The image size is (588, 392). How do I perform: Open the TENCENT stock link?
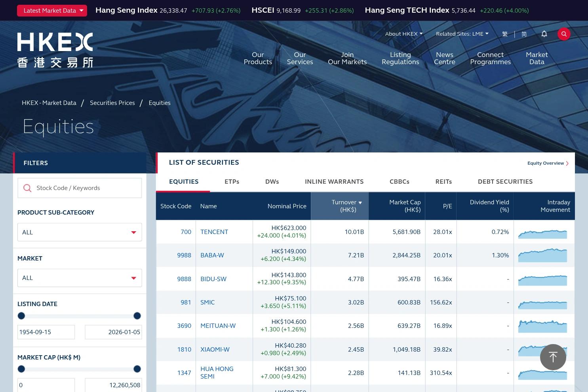214,232
